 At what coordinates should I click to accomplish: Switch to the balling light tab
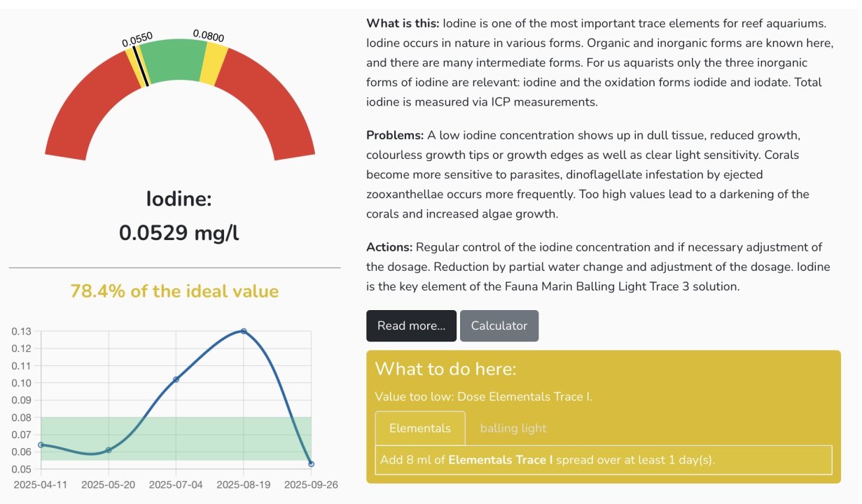(x=513, y=428)
